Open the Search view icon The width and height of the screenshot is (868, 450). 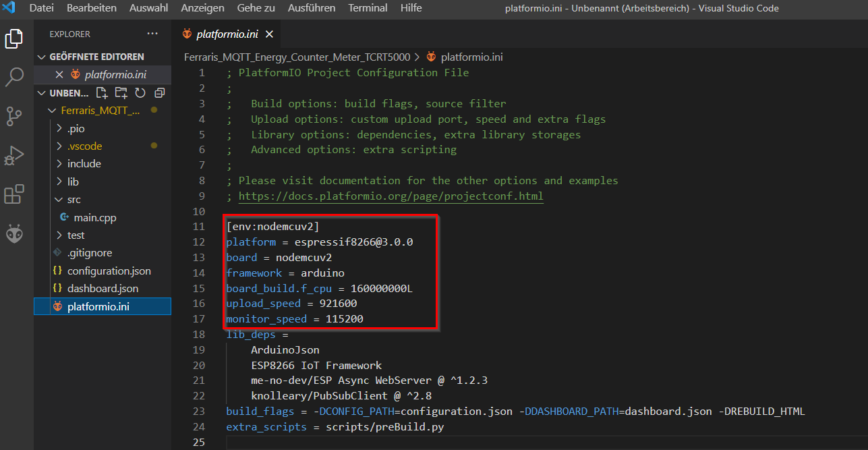pyautogui.click(x=14, y=78)
